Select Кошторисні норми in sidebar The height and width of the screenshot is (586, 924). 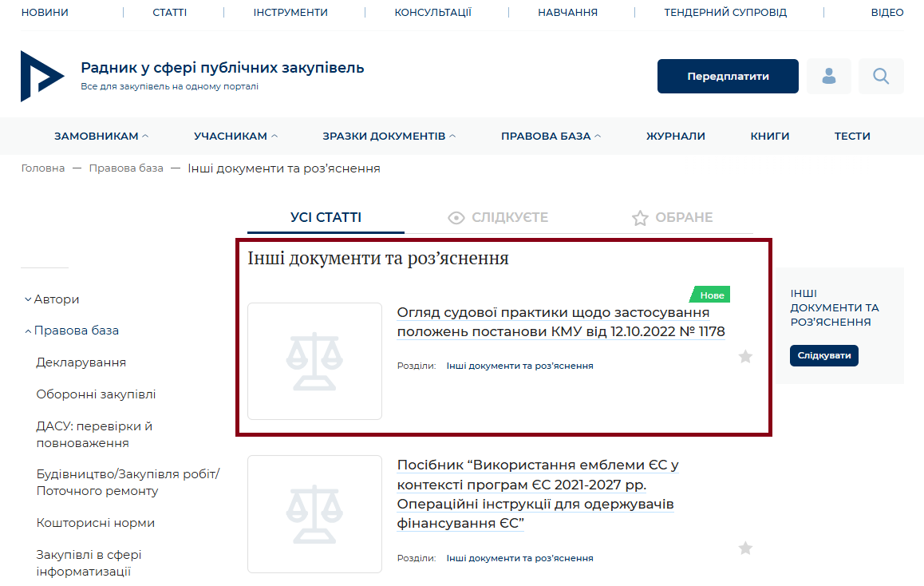(x=96, y=523)
